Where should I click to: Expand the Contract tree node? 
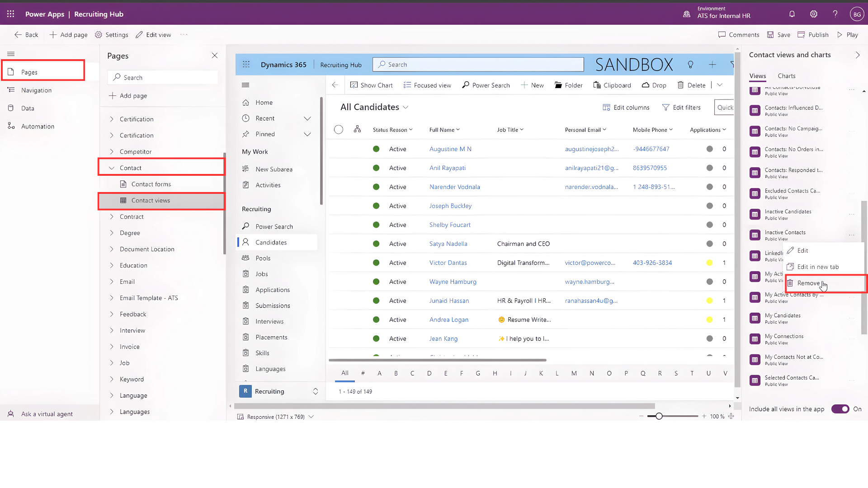tap(112, 217)
